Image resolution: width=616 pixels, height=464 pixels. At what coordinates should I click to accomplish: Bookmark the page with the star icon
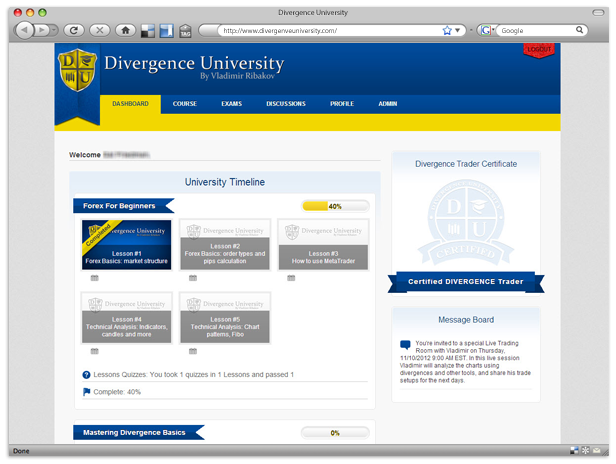tap(447, 30)
